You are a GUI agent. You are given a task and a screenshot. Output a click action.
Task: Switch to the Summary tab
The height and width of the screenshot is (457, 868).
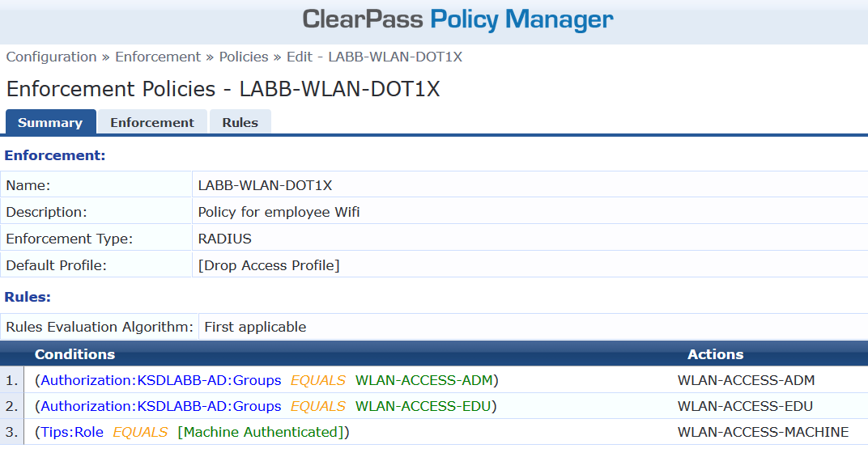coord(50,122)
